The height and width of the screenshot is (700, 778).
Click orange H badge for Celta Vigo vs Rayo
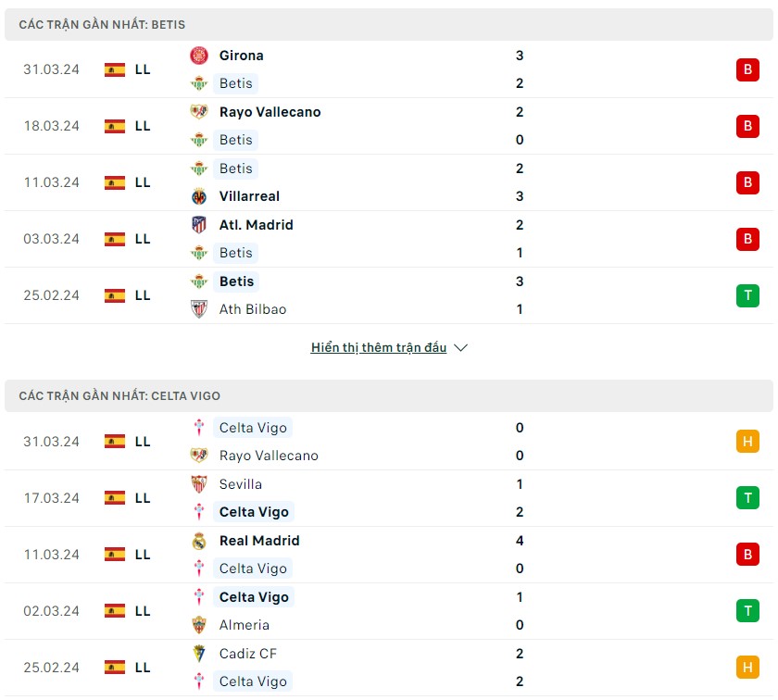(x=747, y=442)
